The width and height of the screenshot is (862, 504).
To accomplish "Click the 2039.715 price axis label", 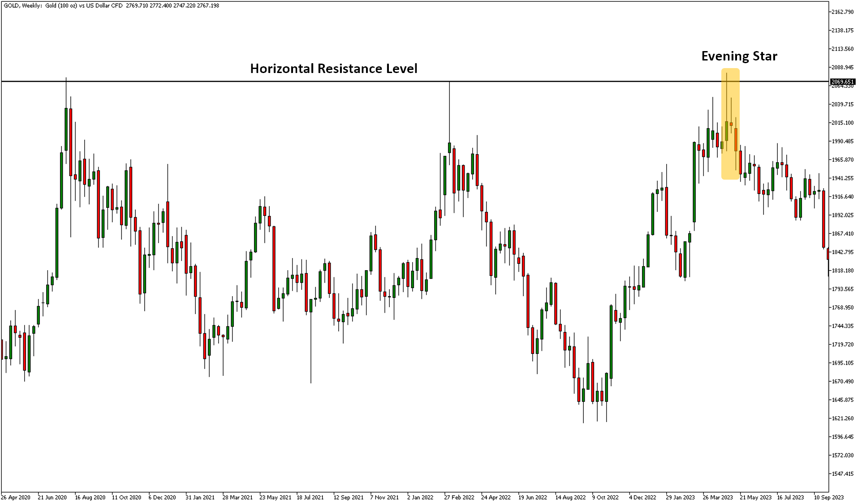I will click(842, 104).
